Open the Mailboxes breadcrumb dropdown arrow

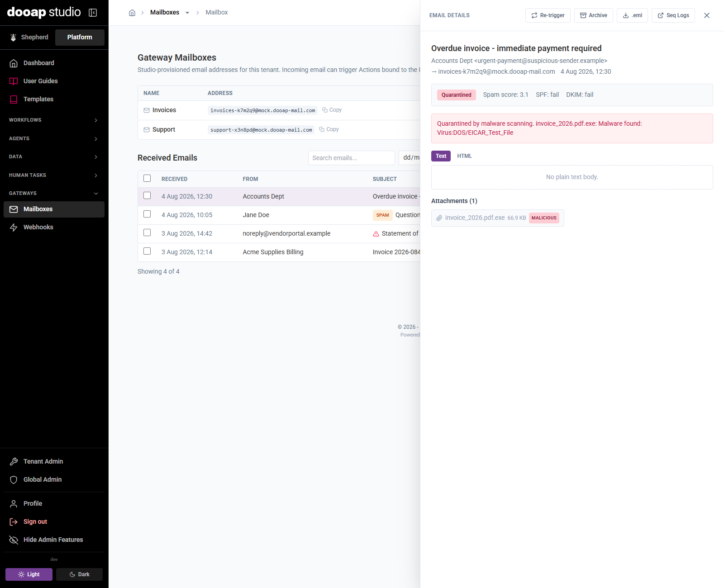(x=187, y=13)
